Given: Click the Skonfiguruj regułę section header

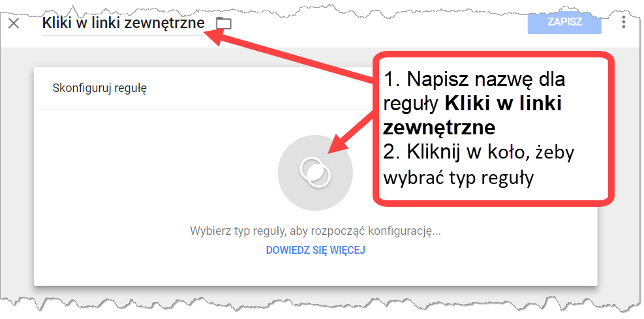Looking at the screenshot, I should [x=100, y=88].
